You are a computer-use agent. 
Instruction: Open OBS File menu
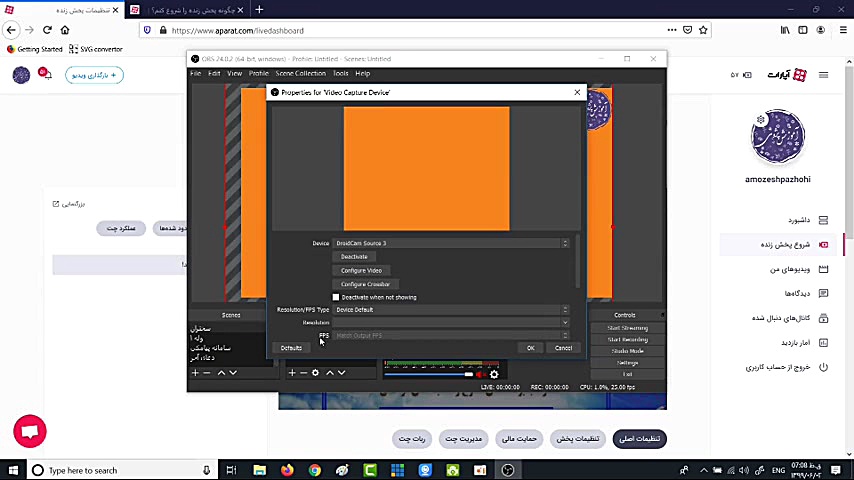196,74
